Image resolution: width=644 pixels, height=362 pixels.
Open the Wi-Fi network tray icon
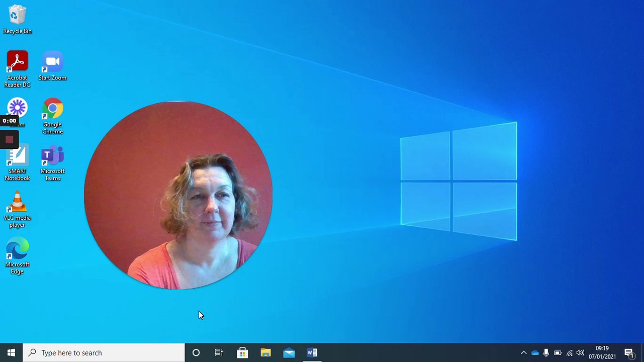click(569, 352)
